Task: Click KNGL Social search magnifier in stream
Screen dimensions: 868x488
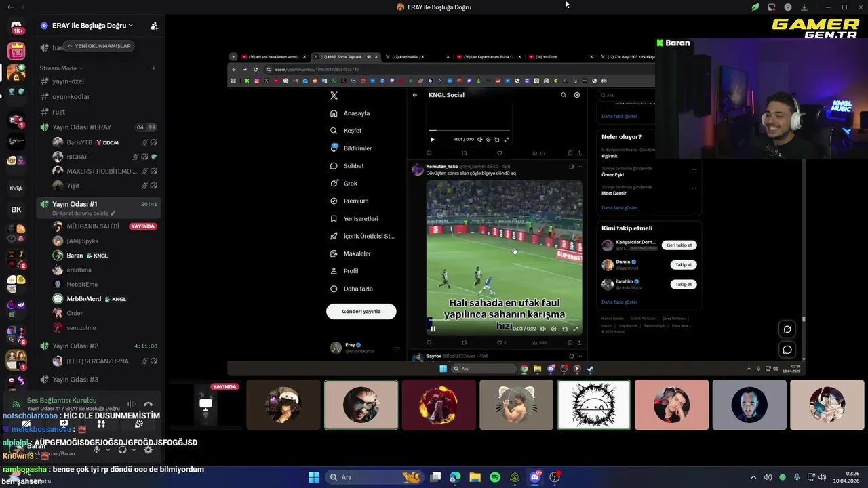Action: [563, 95]
